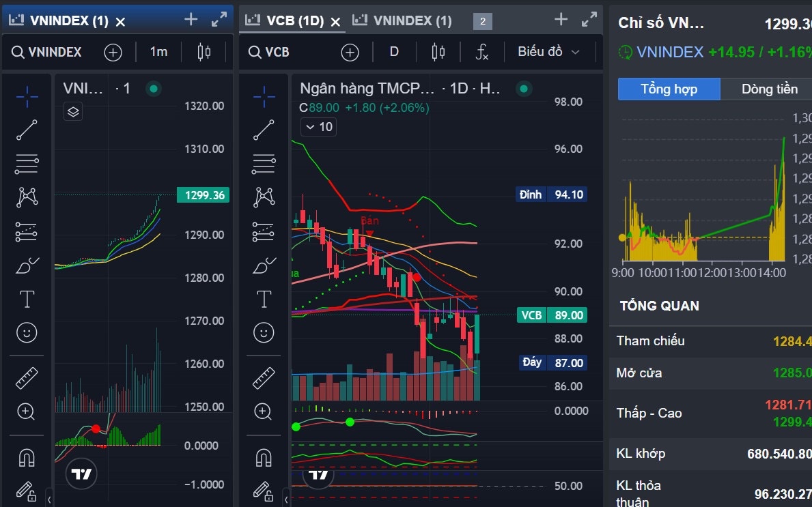Toggle lock drawing mode in VCB chart
The width and height of the screenshot is (812, 507).
[x=263, y=491]
